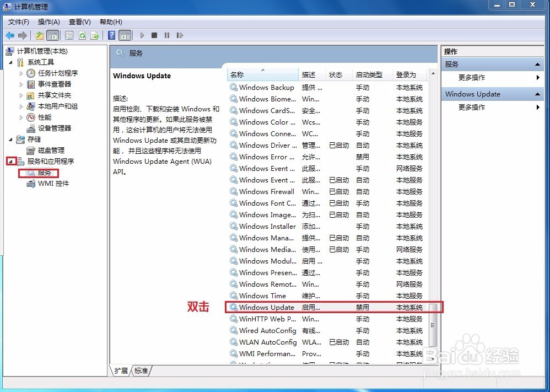
Task: Click gear icon of Windows Error service
Action: 233,157
